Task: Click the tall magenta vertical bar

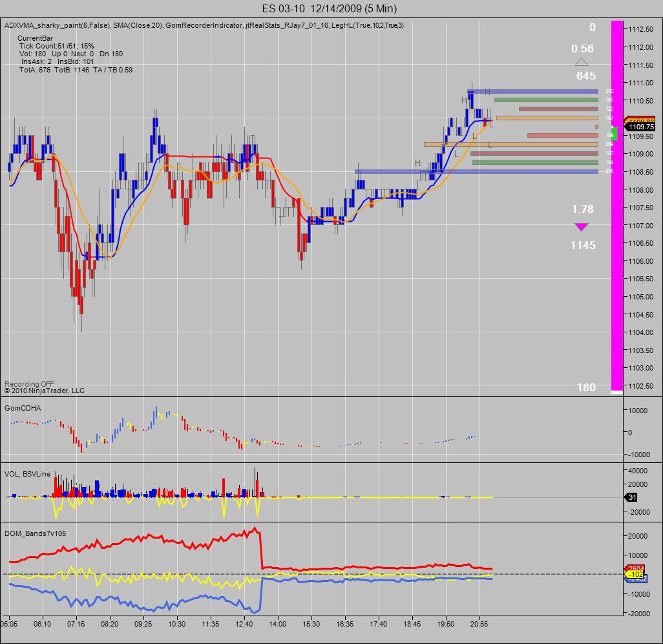Action: tap(617, 205)
